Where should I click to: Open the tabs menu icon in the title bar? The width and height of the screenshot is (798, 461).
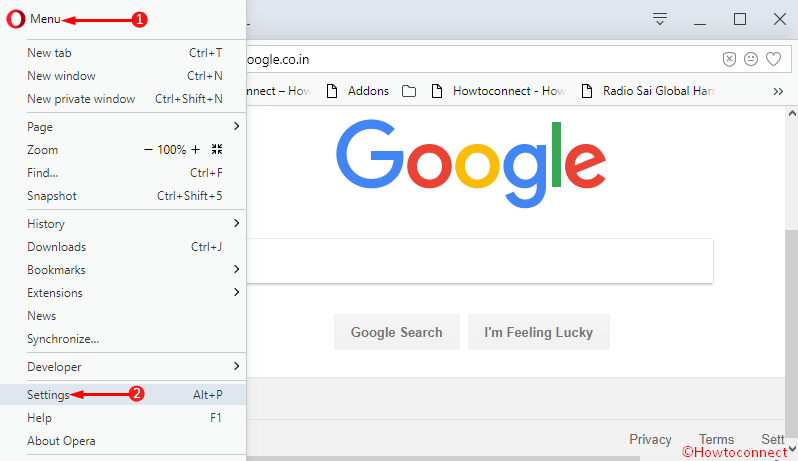[660, 19]
